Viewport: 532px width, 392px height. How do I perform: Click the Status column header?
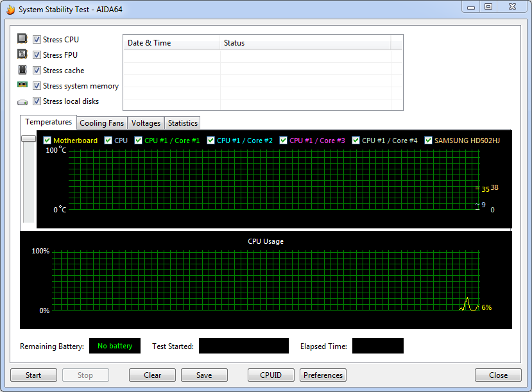coord(305,43)
